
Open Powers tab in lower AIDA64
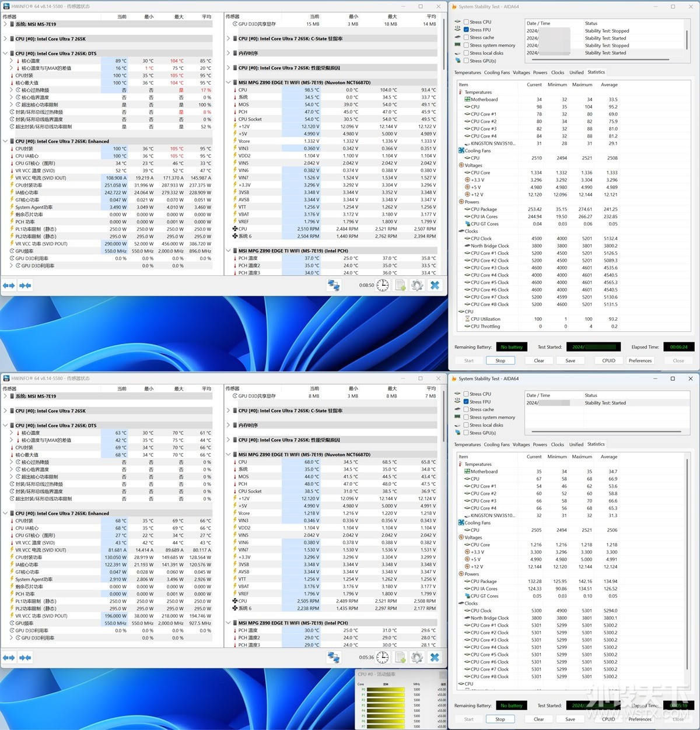(540, 445)
